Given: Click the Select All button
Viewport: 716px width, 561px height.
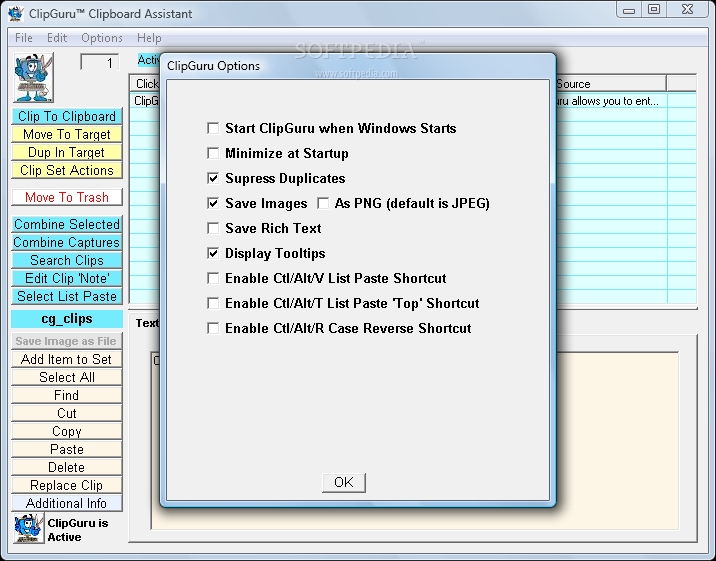Looking at the screenshot, I should pyautogui.click(x=67, y=377).
